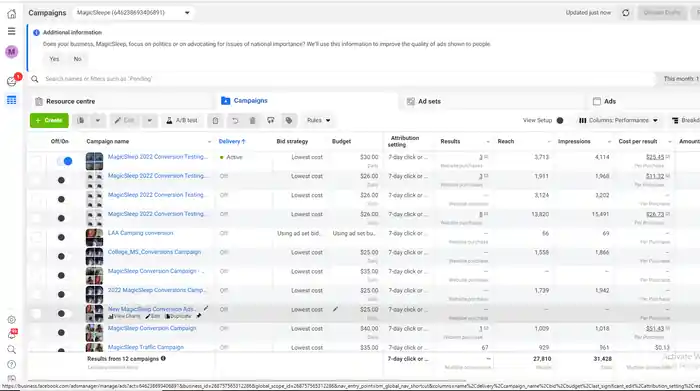Answer No to the additional information question

[x=77, y=59]
